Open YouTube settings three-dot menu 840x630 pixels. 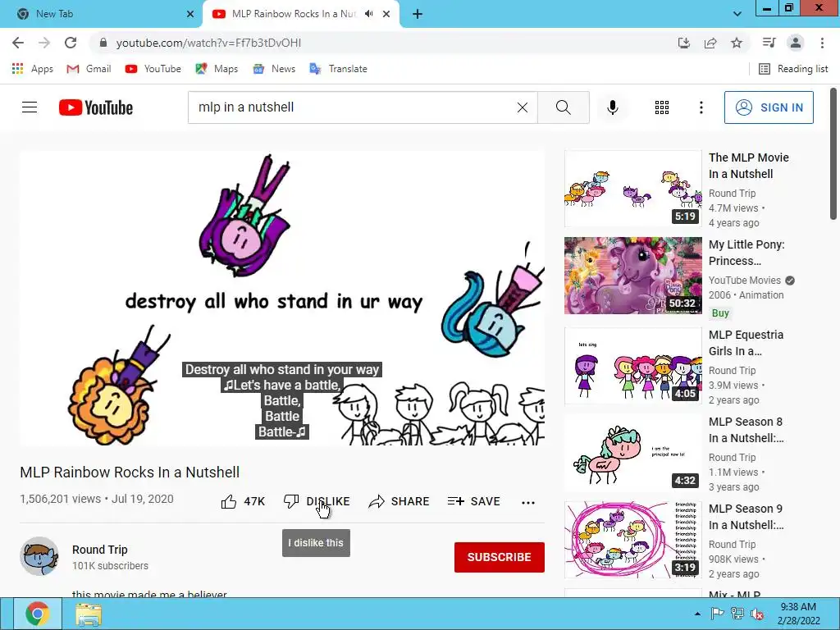(x=701, y=107)
